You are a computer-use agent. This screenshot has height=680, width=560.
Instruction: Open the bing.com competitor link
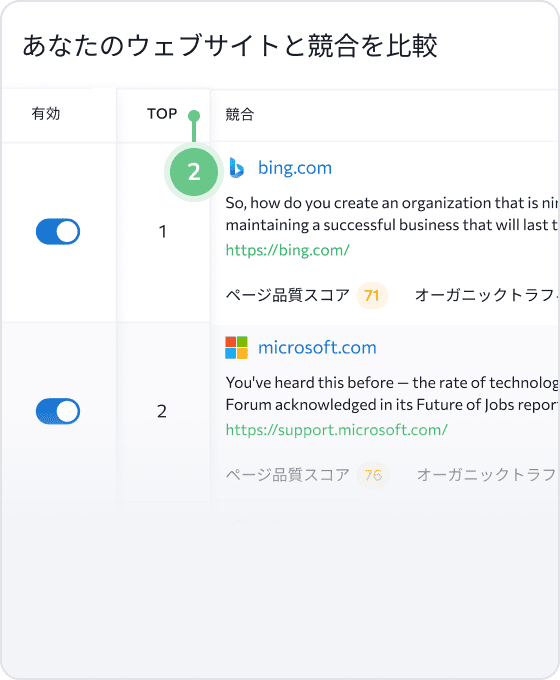(x=295, y=168)
